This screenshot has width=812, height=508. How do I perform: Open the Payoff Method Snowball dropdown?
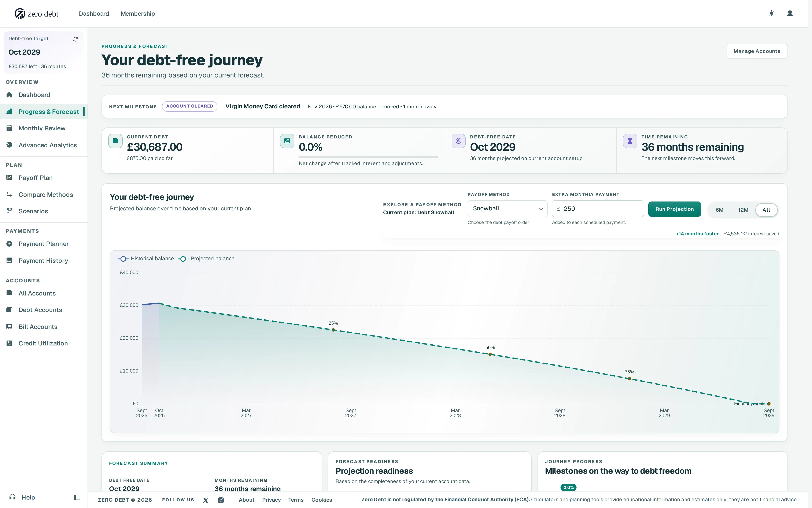pos(507,209)
